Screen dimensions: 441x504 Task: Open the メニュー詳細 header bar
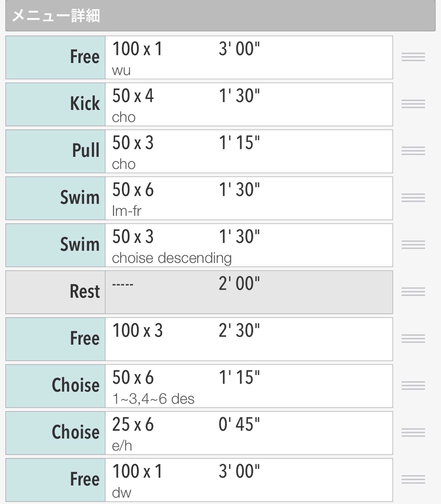220,16
